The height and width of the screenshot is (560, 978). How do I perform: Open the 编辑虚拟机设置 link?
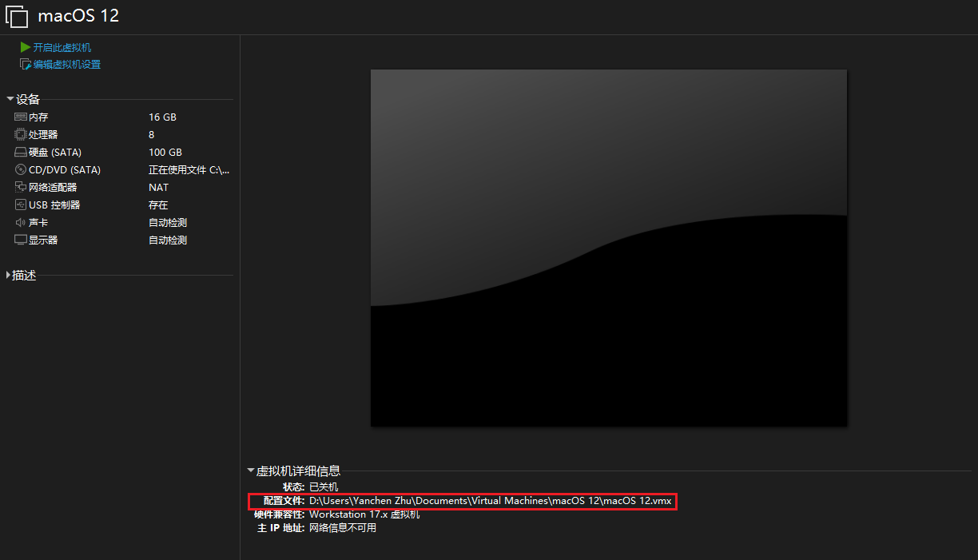point(67,65)
